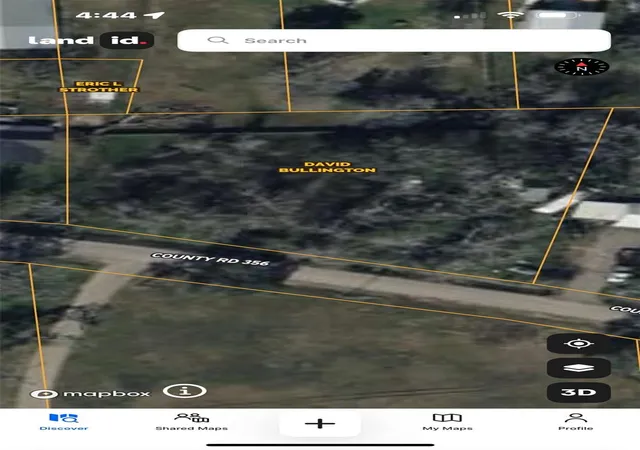Open the My Maps tab
Viewport: 640px width, 450px height.
click(x=447, y=422)
